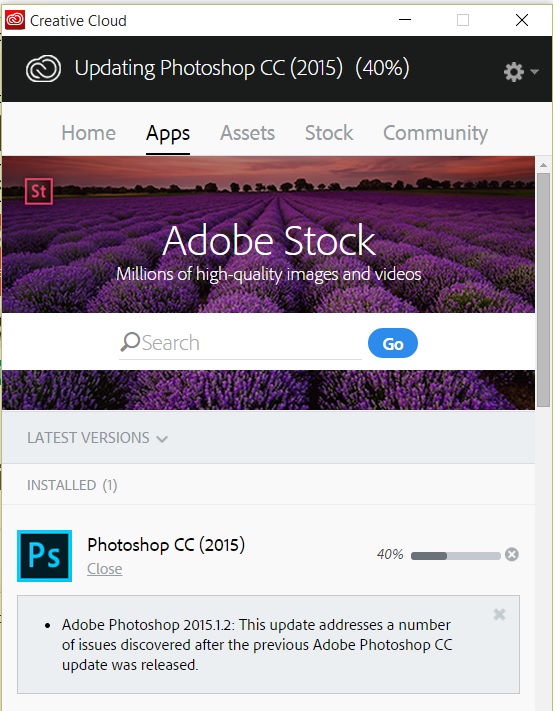The image size is (560, 711).
Task: Open the settings gear menu
Action: click(514, 72)
